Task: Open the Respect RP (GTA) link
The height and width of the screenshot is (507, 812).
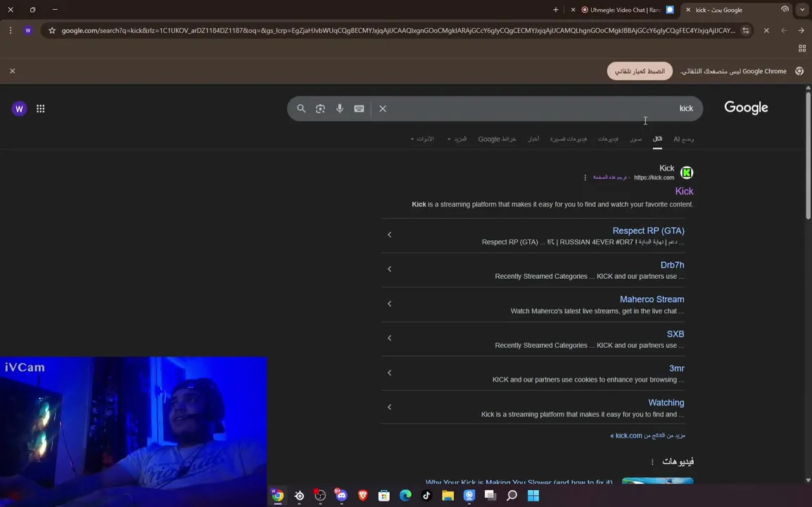Action: pyautogui.click(x=648, y=231)
